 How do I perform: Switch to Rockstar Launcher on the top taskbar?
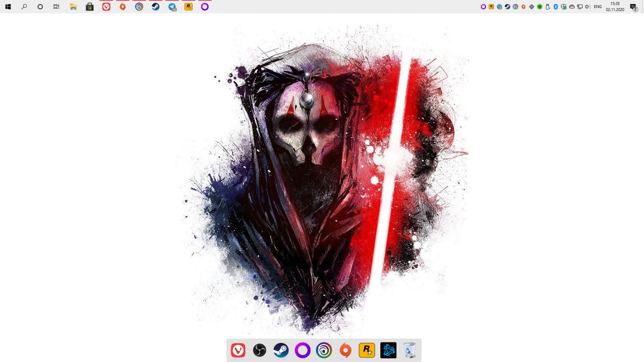pyautogui.click(x=189, y=7)
